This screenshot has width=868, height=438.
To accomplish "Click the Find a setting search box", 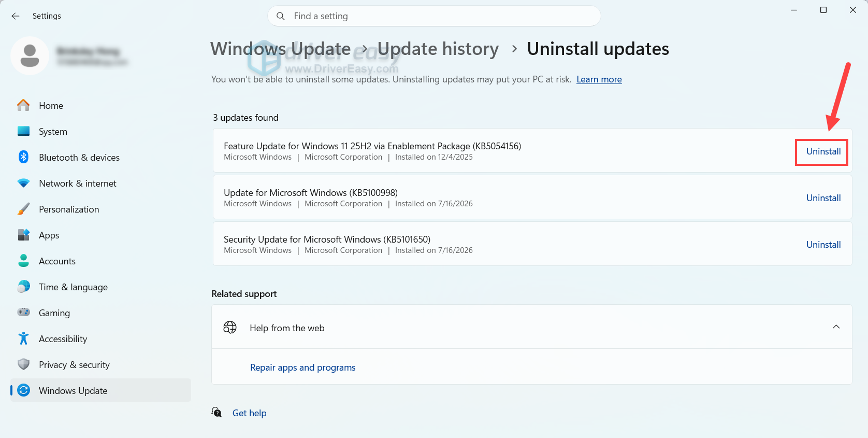I will coord(434,16).
